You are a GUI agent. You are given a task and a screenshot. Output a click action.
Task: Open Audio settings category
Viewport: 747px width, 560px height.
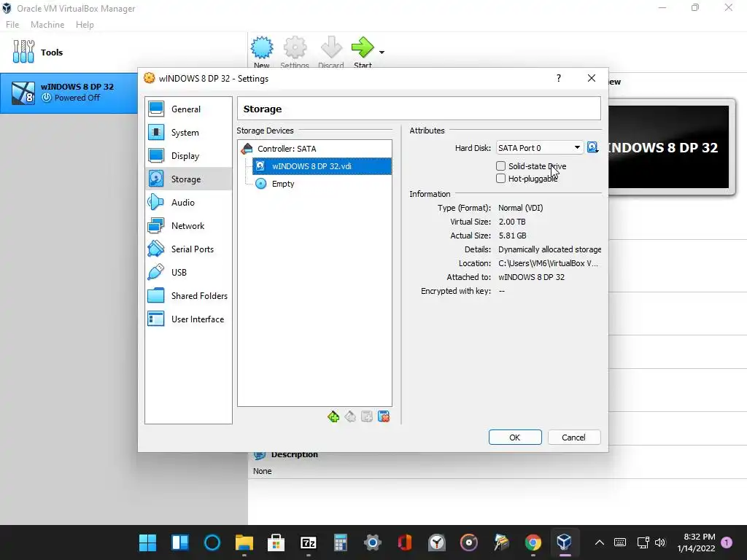[x=188, y=203]
